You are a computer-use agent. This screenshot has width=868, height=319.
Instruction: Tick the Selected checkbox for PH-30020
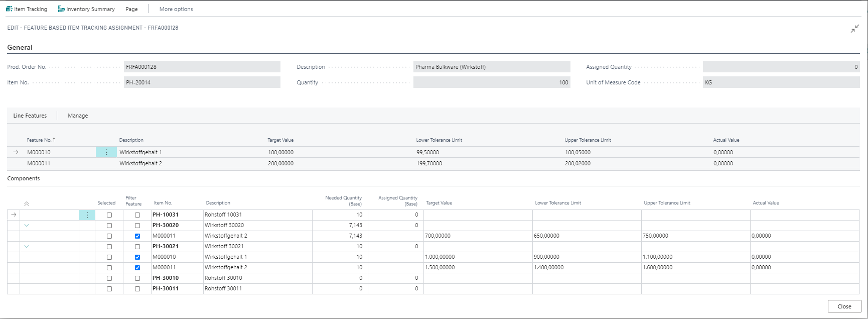pos(109,226)
